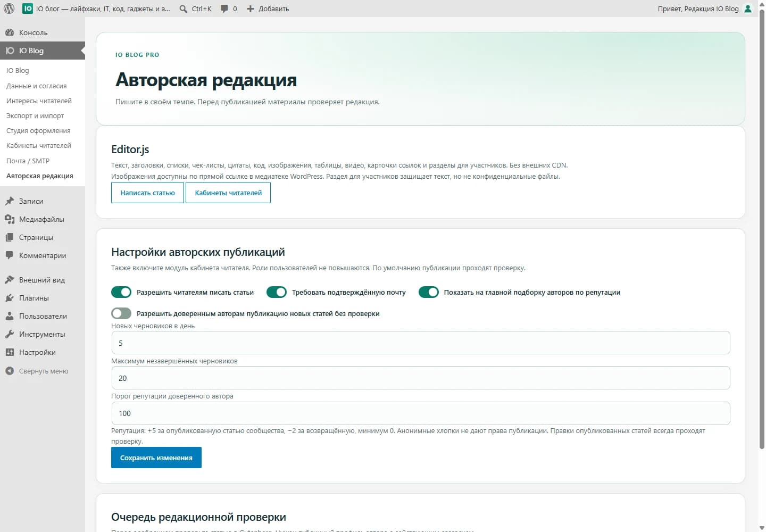The height and width of the screenshot is (532, 766).
Task: Click the Пользователи person icon
Action: [x=10, y=316]
